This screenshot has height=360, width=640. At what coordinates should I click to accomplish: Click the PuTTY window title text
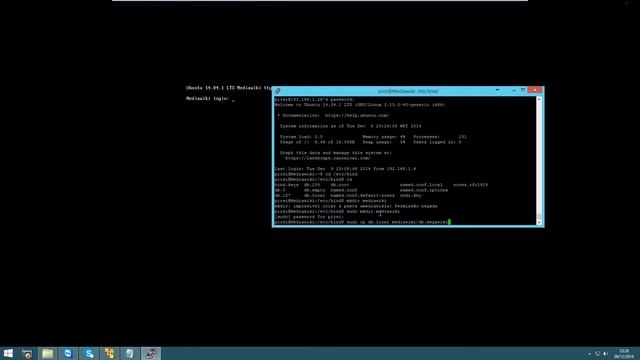coord(408,91)
